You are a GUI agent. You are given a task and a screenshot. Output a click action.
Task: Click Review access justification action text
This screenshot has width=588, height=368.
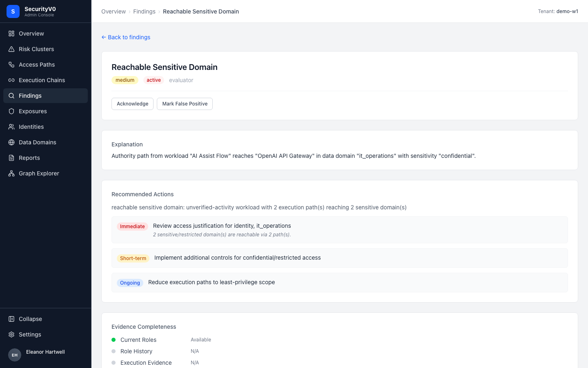[222, 226]
